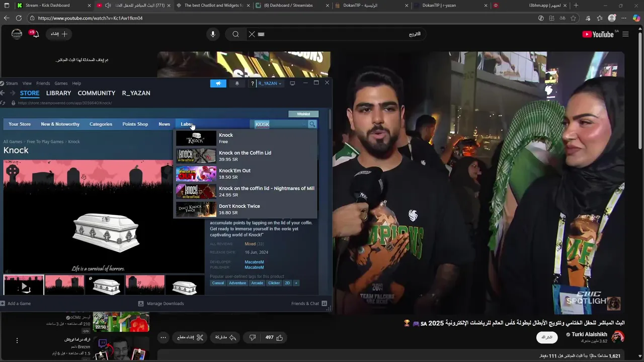644x362 pixels.
Task: Go back in the Steam client
Action: [x=3, y=93]
